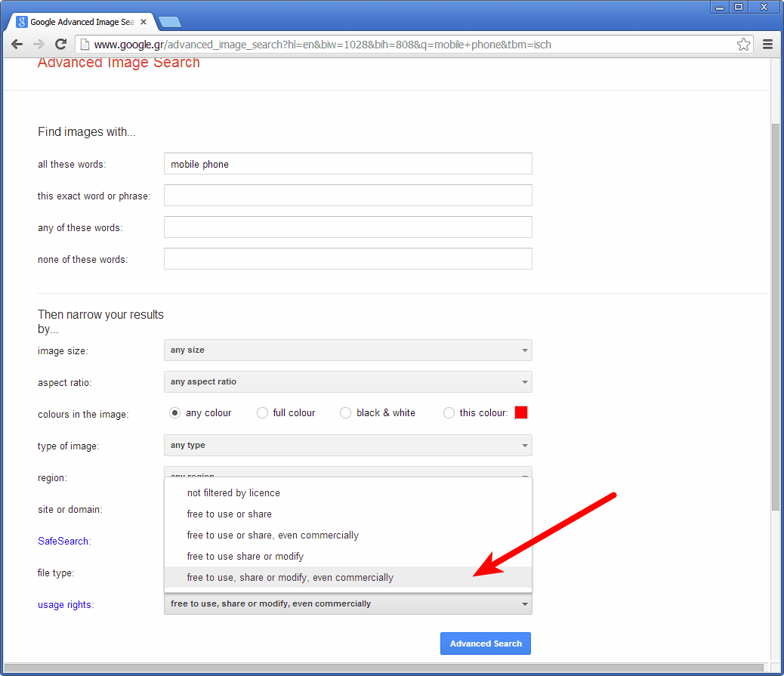Screen dimensions: 784x676
Task: Click the vertical scrollbar thumb
Action: (776, 317)
